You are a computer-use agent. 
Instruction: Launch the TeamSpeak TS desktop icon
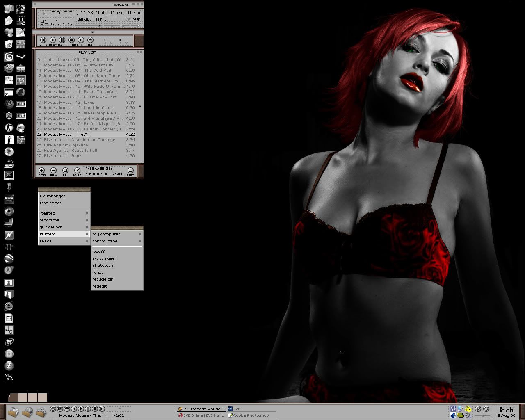click(21, 80)
